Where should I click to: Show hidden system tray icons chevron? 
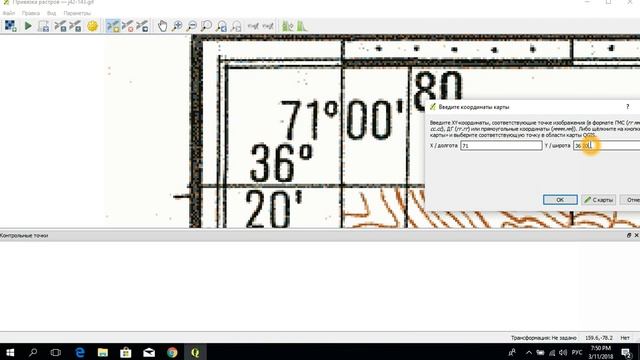click(x=529, y=353)
